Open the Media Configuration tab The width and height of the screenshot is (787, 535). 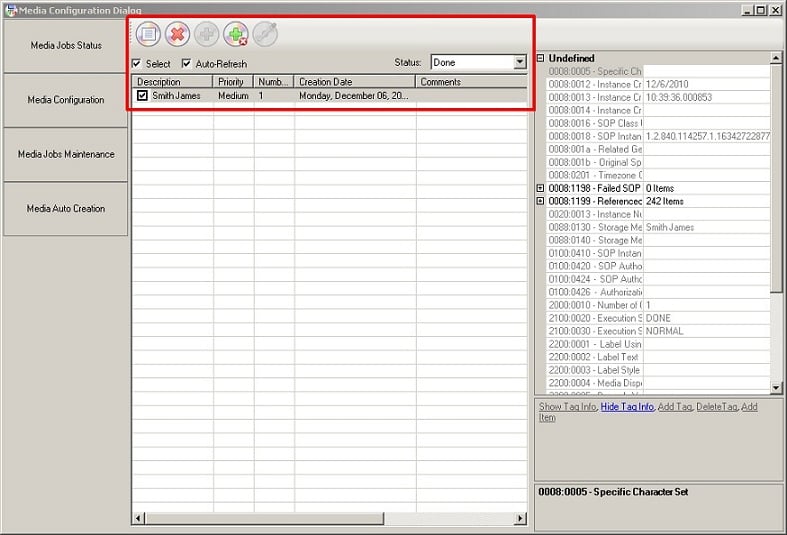tap(65, 100)
